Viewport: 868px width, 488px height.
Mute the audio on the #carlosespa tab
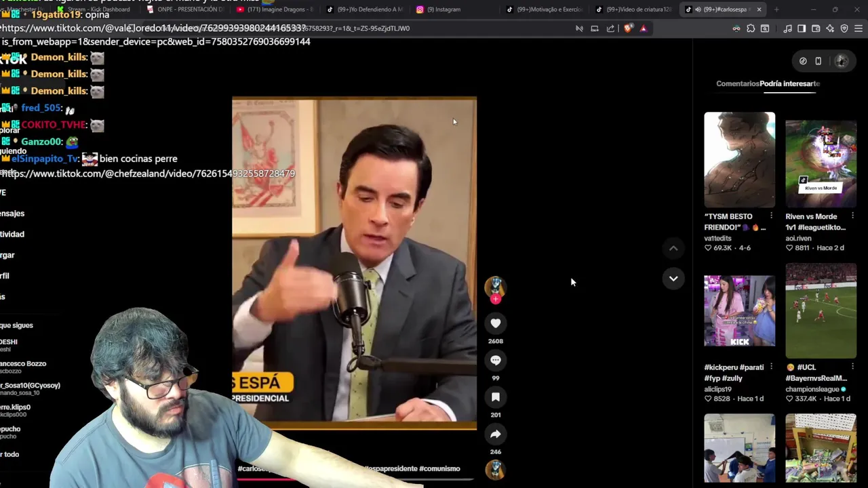(x=698, y=9)
